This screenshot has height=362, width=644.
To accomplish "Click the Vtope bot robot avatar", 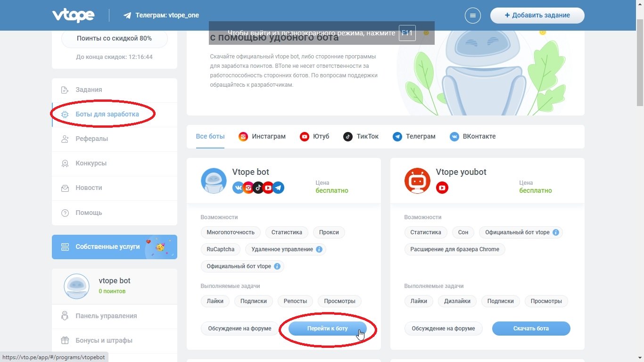I will point(214,181).
